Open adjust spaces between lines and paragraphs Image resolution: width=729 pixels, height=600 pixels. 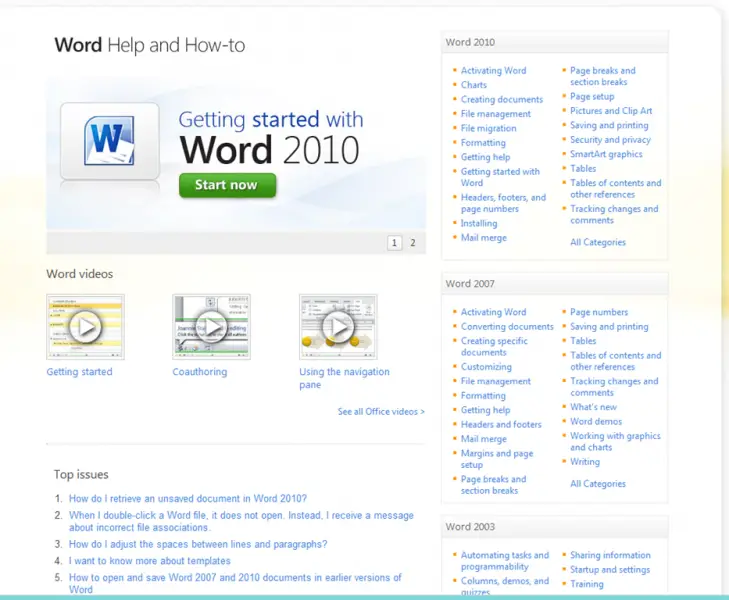[198, 544]
